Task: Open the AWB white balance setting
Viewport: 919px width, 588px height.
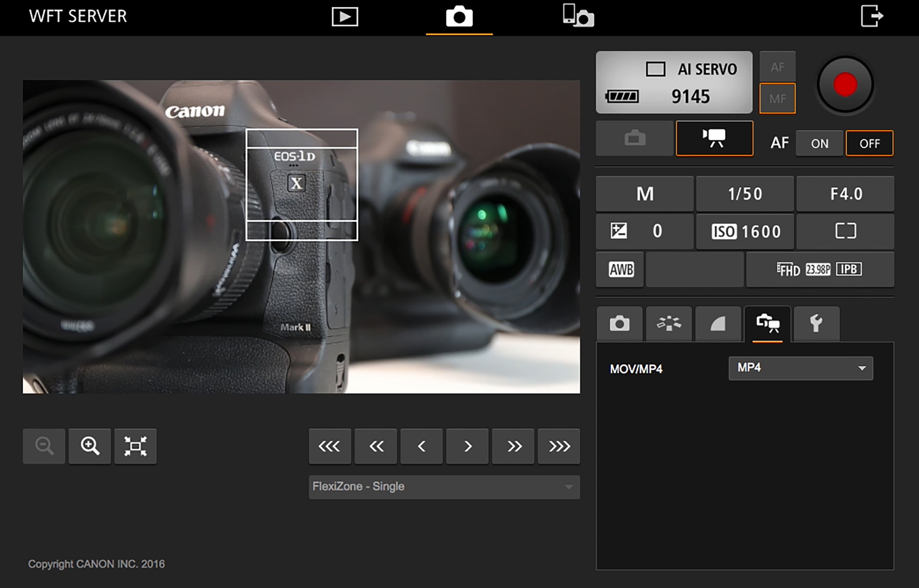Action: coord(621,269)
